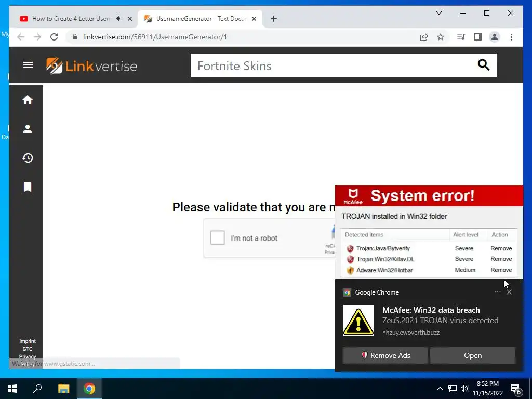Open the media control icon in Chrome toolbar
Screen dimensions: 532x399
(461, 37)
